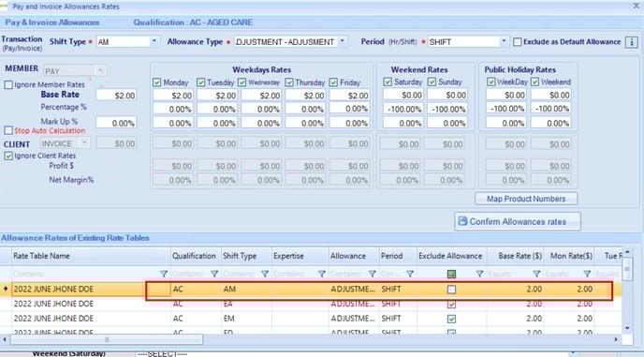Uncheck the Wednesday weekday checkbox
The image size is (644, 357).
241,82
